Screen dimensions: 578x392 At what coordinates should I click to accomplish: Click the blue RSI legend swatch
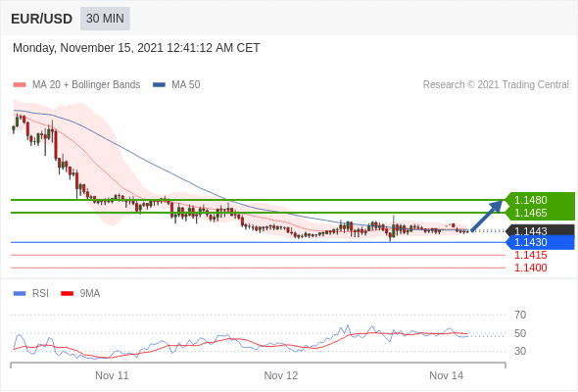tap(20, 294)
